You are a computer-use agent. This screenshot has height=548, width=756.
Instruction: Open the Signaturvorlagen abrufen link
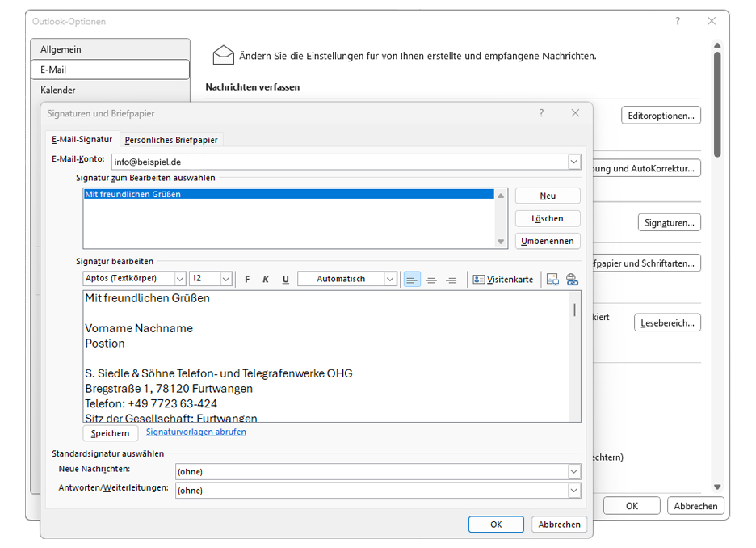(x=196, y=432)
